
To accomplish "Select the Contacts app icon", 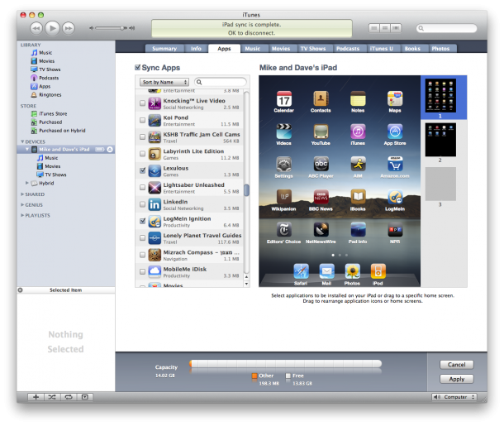I will click(x=321, y=98).
